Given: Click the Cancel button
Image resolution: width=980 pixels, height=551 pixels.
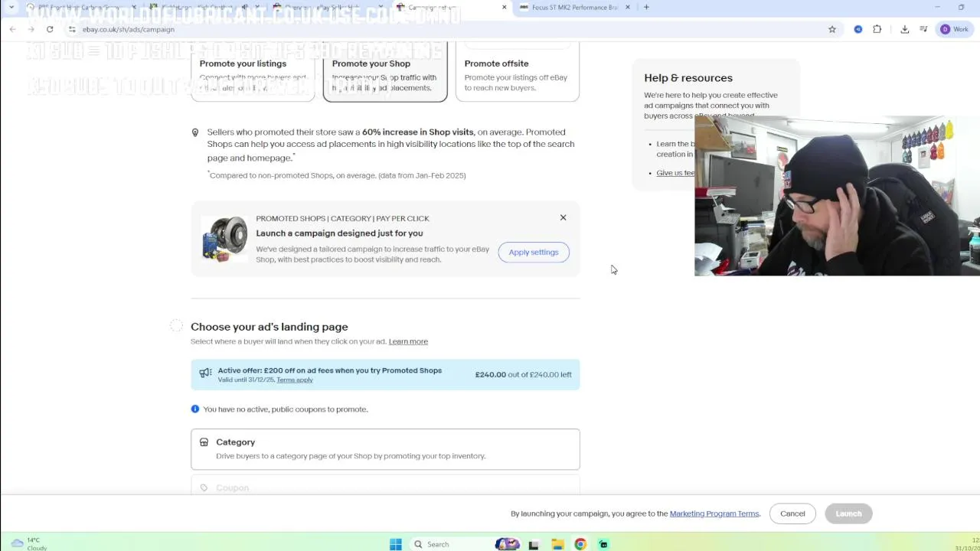Looking at the screenshot, I should [792, 514].
